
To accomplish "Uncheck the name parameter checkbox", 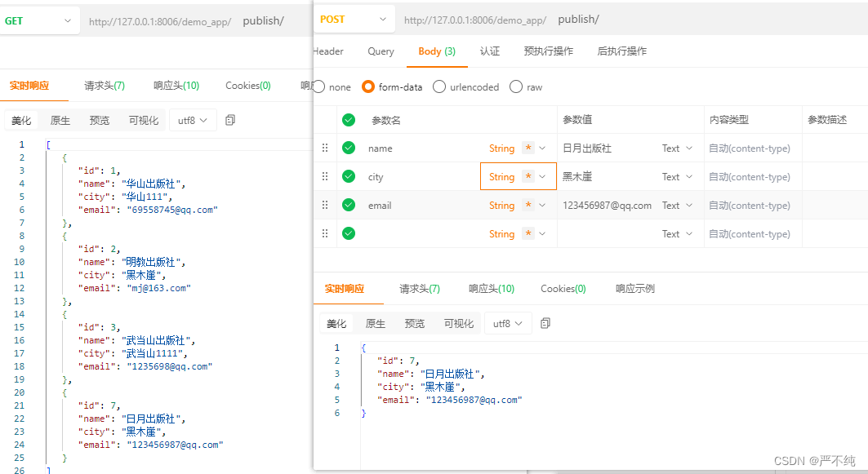I will click(349, 148).
